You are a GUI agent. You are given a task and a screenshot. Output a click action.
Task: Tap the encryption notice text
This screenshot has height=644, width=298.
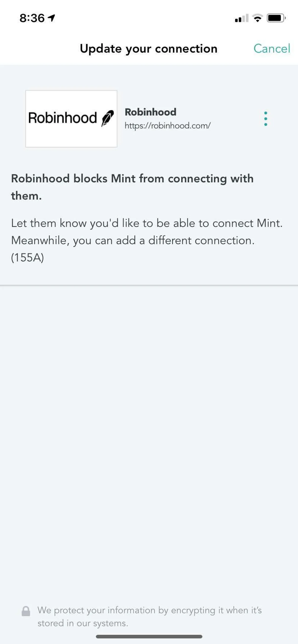click(149, 616)
